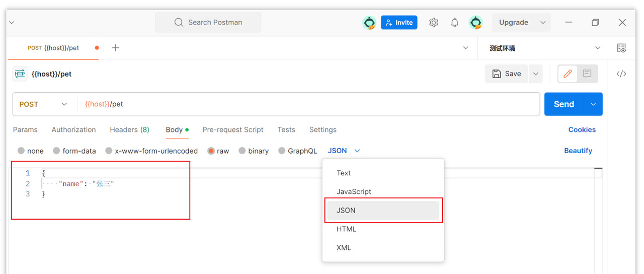Choose HTML from the format menu
This screenshot has width=644, height=274.
pos(383,229)
